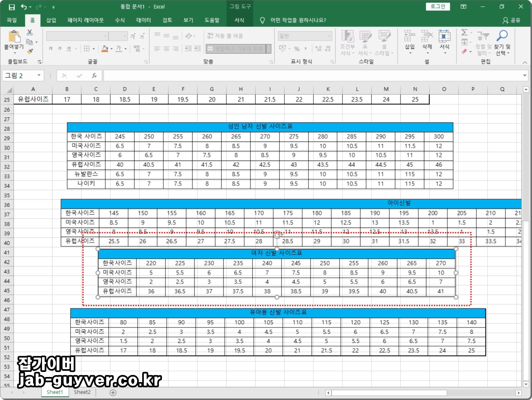This screenshot has width=532, height=400.
Task: Click the horizontal scrollbar right arrow
Action: 518,393
